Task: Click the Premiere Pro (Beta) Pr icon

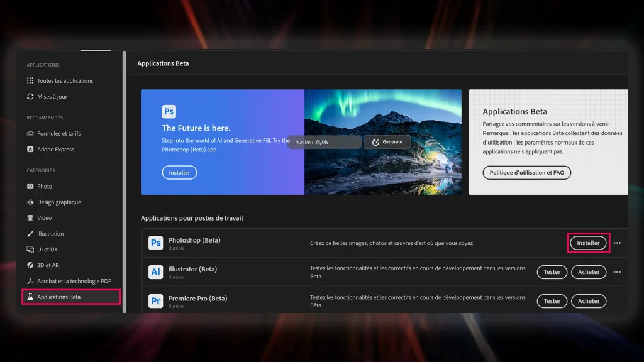Action: click(155, 300)
